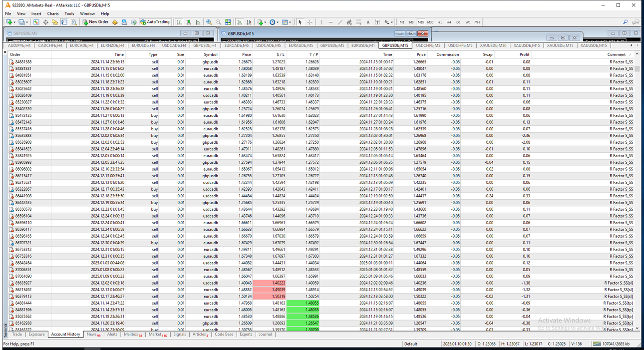Select the crosshair tool
Viewport: 644px width, 350px height.
(310, 22)
